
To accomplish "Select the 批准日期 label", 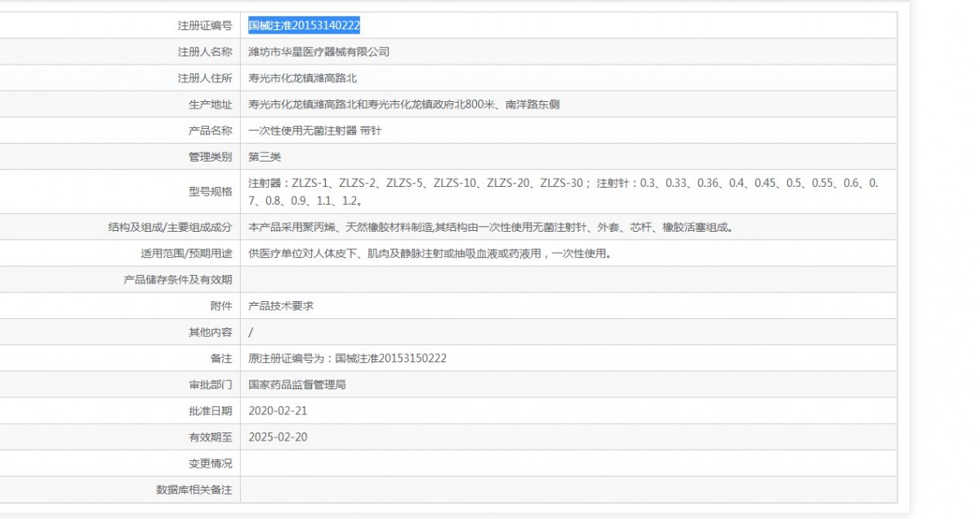I will click(x=210, y=410).
